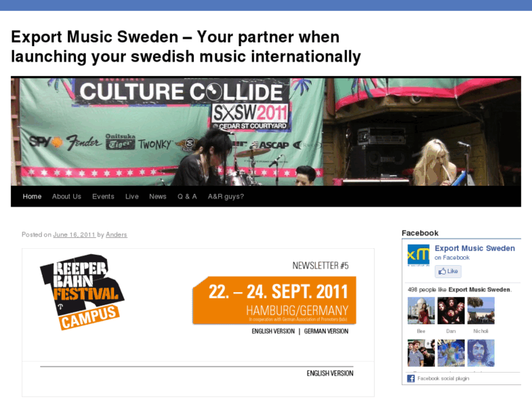Click the Facebook social plugin logo icon

pos(411,379)
